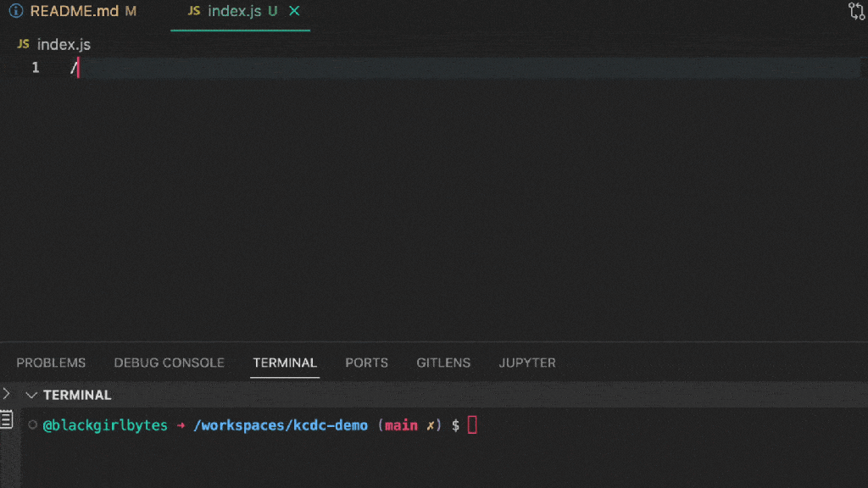Focus the terminal cursor after the $ prompt

(x=472, y=425)
